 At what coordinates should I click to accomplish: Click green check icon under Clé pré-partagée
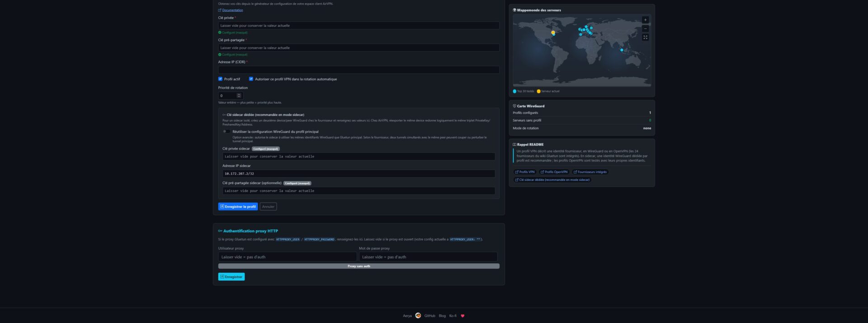[x=220, y=55]
